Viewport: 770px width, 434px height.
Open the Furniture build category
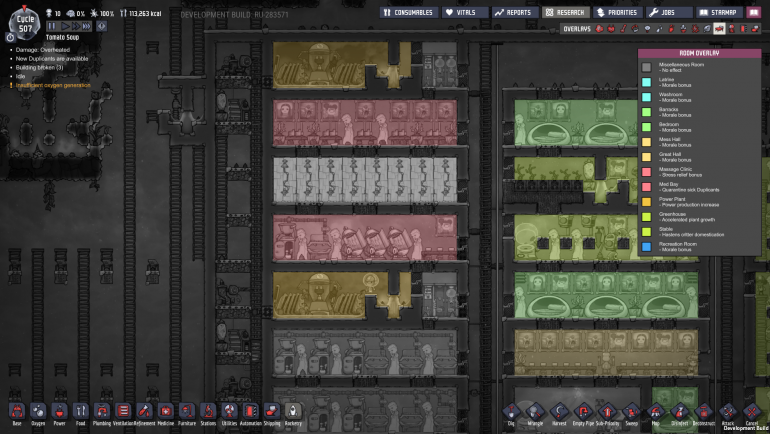tap(187, 411)
